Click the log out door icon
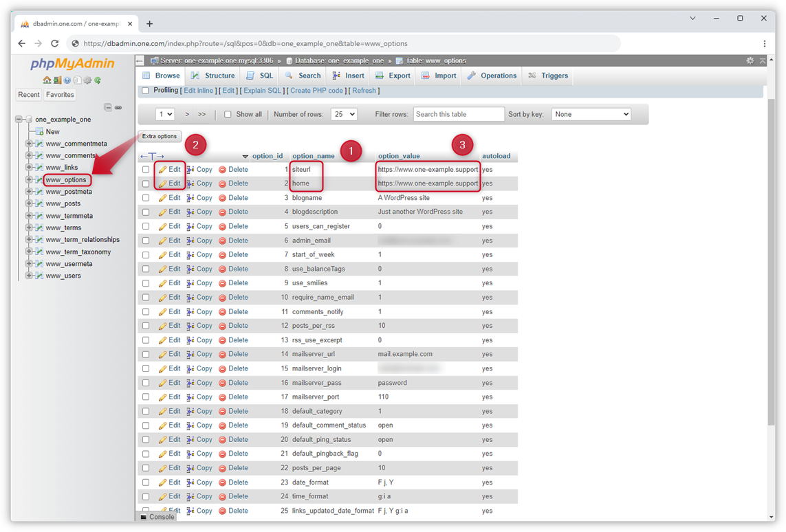 57,80
